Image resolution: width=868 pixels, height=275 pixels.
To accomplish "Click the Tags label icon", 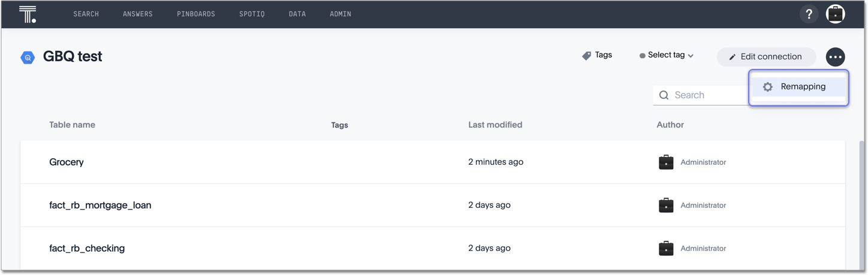I will [586, 55].
